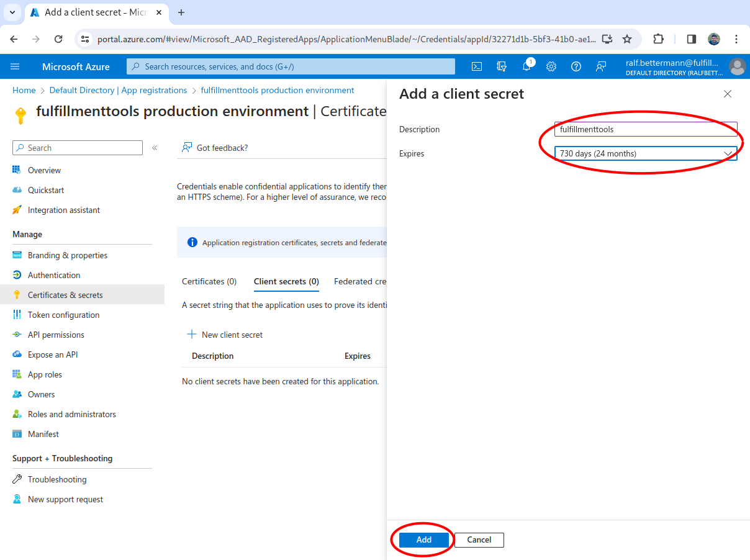Click the Manifest icon
This screenshot has width=750, height=560.
pyautogui.click(x=17, y=434)
